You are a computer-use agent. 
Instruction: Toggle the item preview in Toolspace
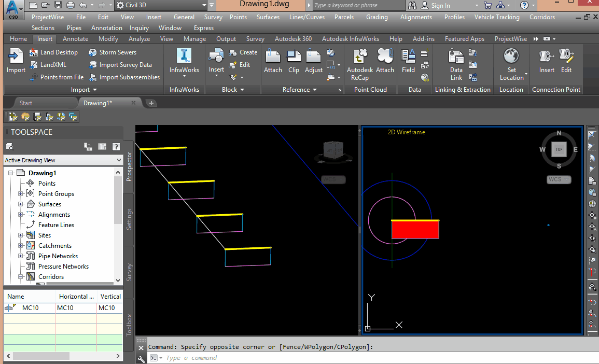(x=88, y=146)
